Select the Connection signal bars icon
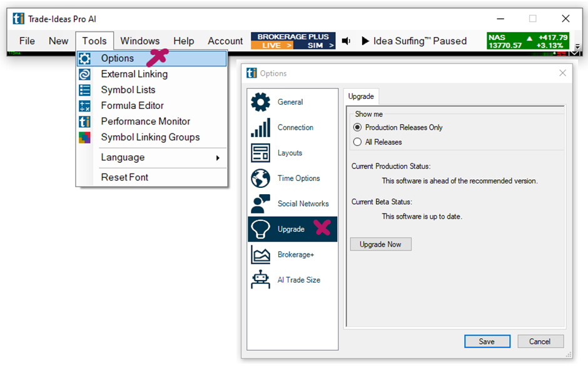Image resolution: width=588 pixels, height=367 pixels. coord(260,128)
